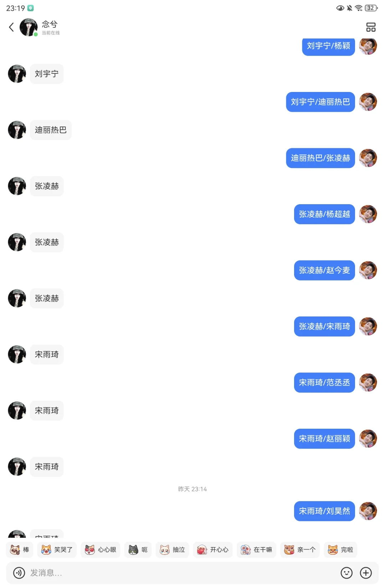The height and width of the screenshot is (588, 385).
Task: Send the 亲一个 quick sticker
Action: 300,550
